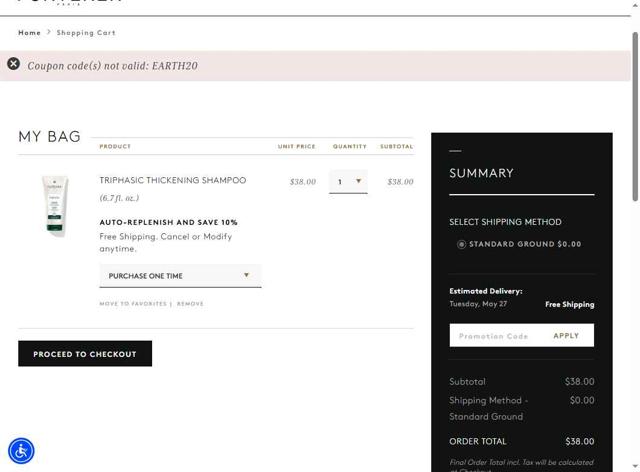Click the Order Total $38.00 value
Viewport: 640px width, 472px height.
pos(580,441)
